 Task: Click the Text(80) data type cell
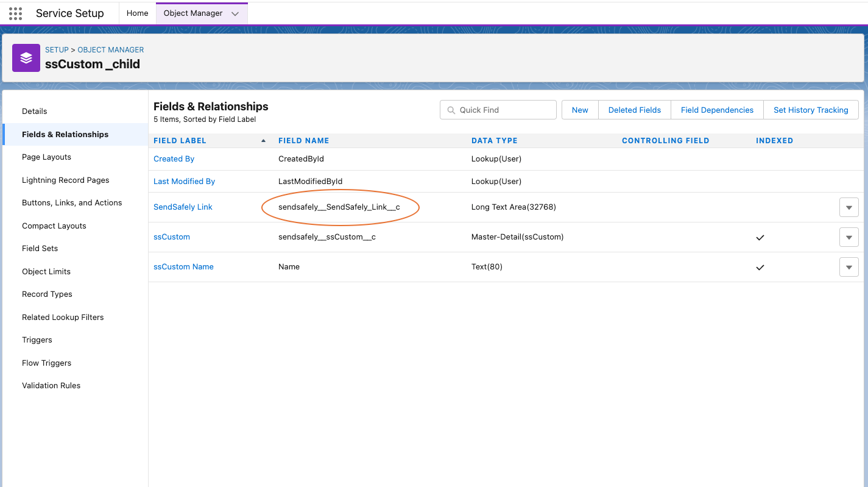[x=487, y=267]
